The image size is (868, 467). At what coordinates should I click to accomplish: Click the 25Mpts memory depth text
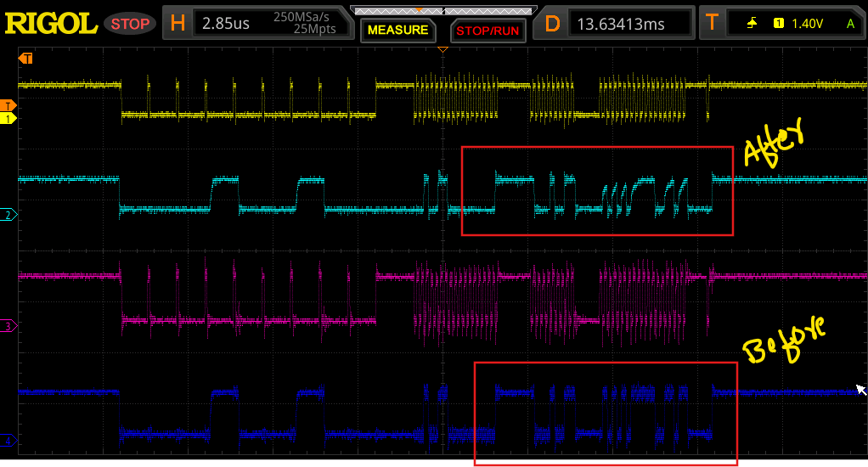pyautogui.click(x=314, y=29)
